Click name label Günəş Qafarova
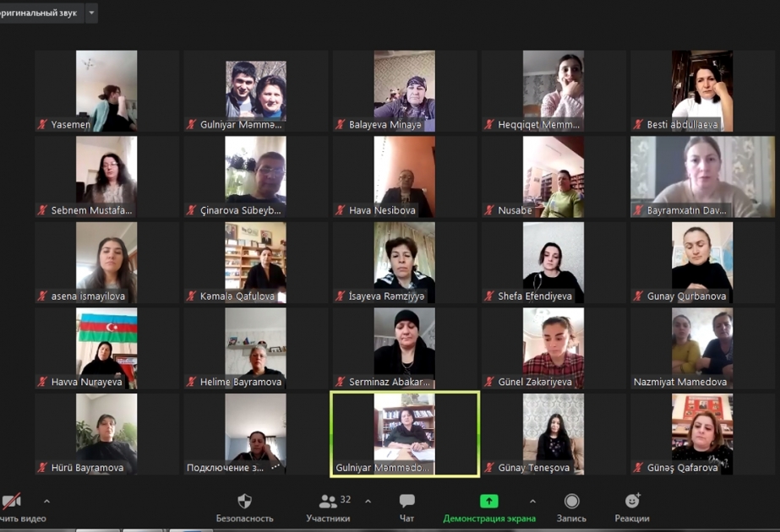780x532 pixels. pos(682,468)
